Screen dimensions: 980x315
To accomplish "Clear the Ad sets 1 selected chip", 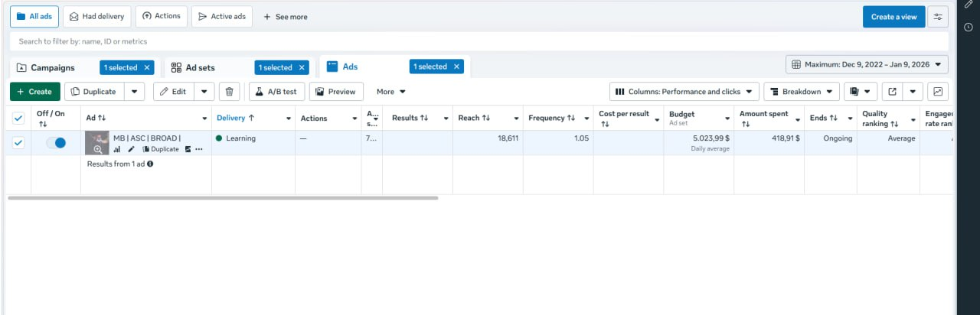I will pyautogui.click(x=302, y=67).
